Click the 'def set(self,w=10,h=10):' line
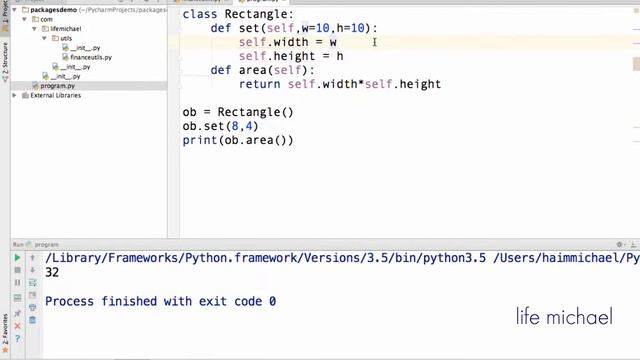The height and width of the screenshot is (360, 640). coord(294,28)
